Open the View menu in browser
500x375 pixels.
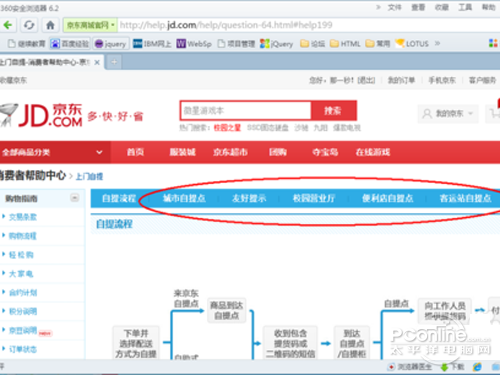point(418,7)
